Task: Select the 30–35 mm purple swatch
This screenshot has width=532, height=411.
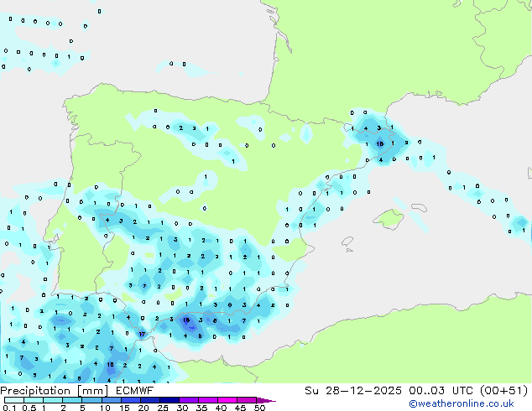Action: [188, 400]
